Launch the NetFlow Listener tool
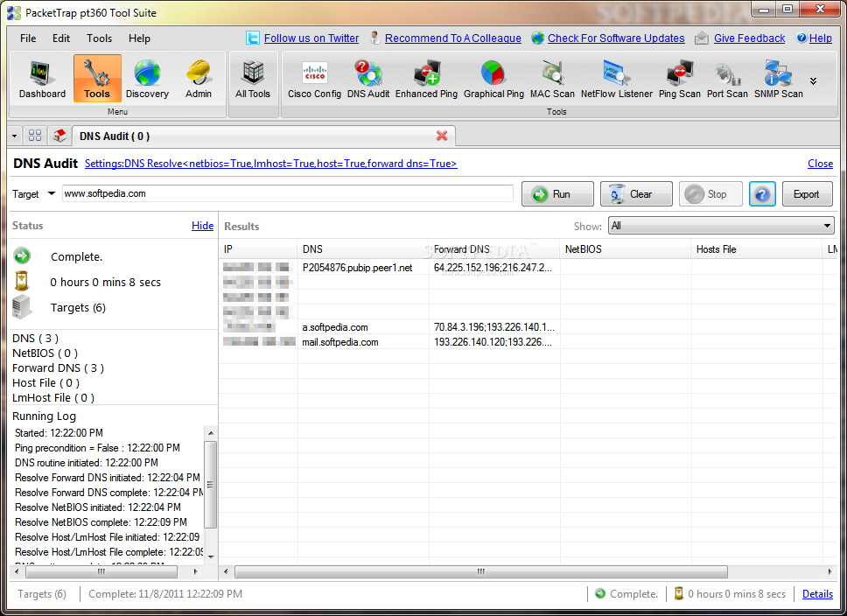Screen dimensions: 847x616 [x=616, y=79]
